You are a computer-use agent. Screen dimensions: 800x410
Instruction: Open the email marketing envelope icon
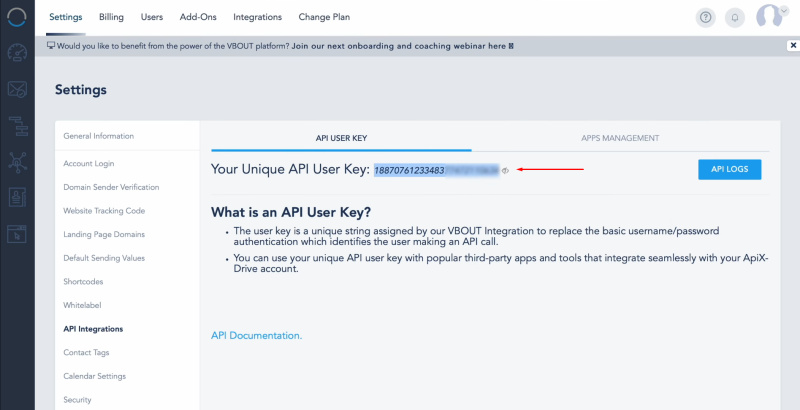click(x=17, y=89)
